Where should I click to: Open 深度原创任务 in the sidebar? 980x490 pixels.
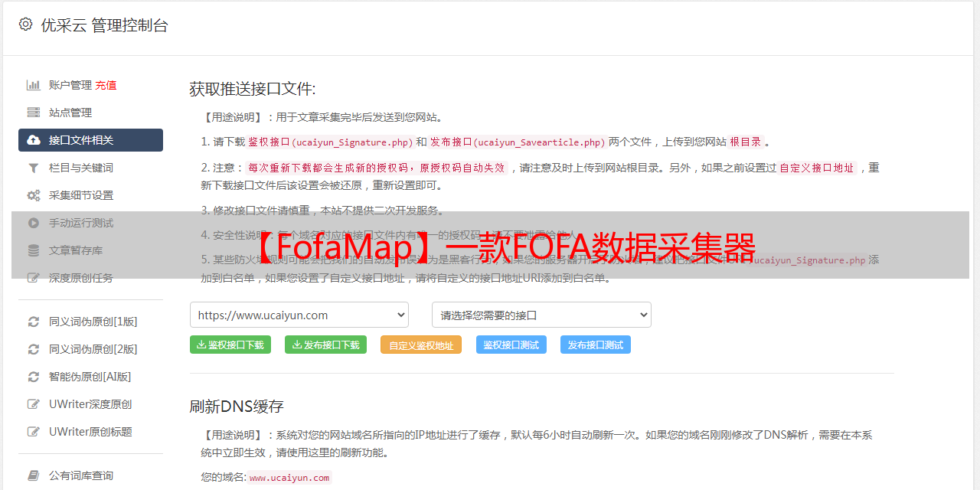point(81,278)
